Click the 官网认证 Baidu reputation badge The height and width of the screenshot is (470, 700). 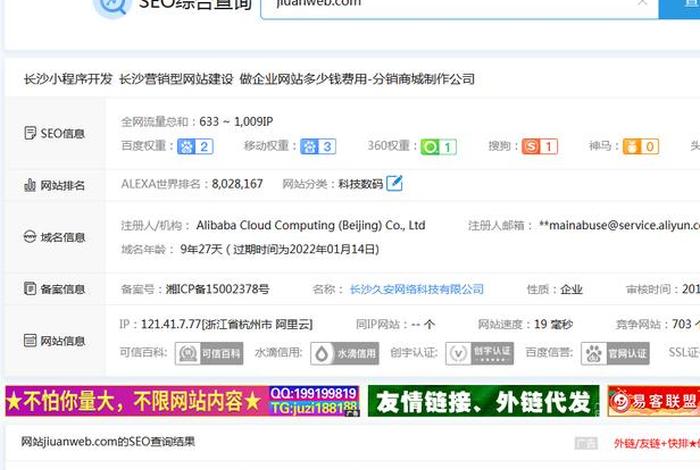(x=615, y=354)
